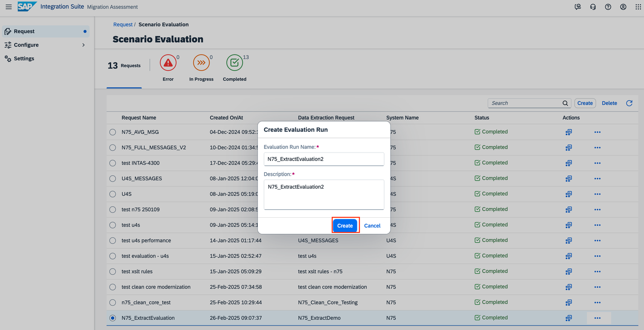Select radio button for N75_ExtractEvaluation

click(x=113, y=318)
